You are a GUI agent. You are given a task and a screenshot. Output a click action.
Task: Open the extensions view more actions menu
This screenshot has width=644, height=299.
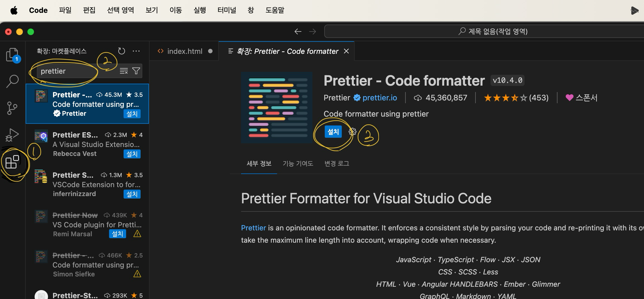coord(136,51)
